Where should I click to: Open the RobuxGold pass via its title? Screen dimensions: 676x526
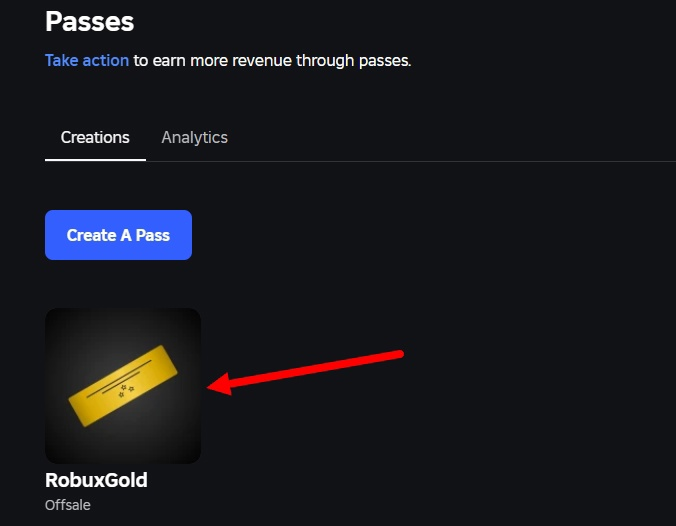(96, 480)
